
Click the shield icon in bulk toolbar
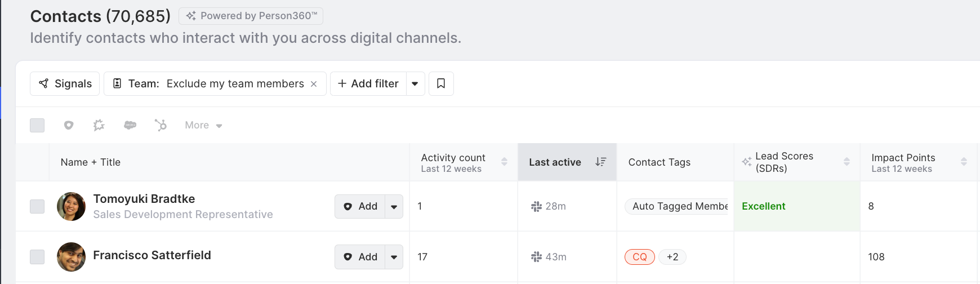click(69, 125)
